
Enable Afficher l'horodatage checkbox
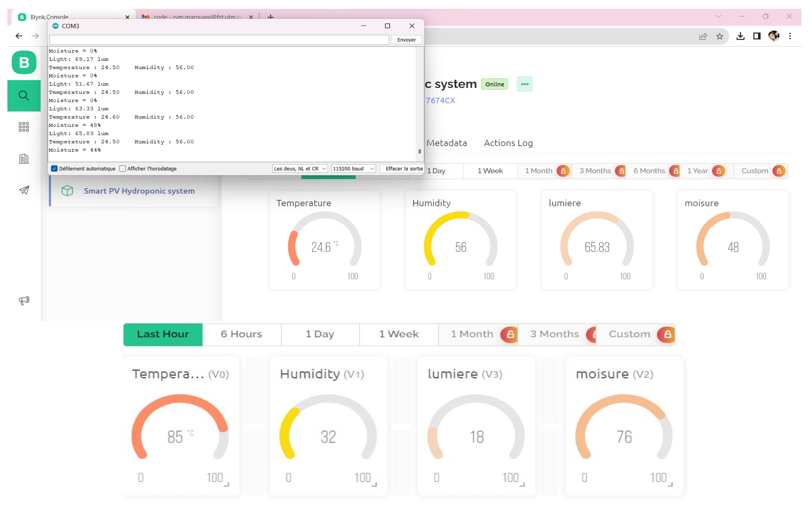coord(123,169)
